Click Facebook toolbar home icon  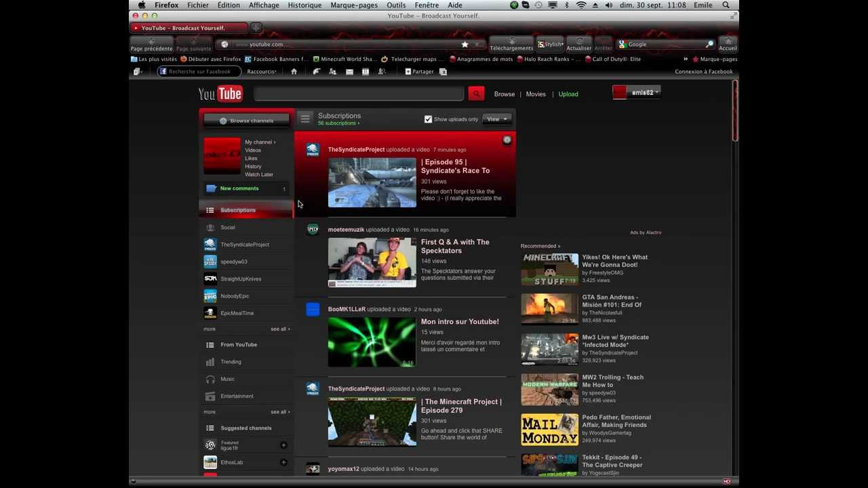294,72
